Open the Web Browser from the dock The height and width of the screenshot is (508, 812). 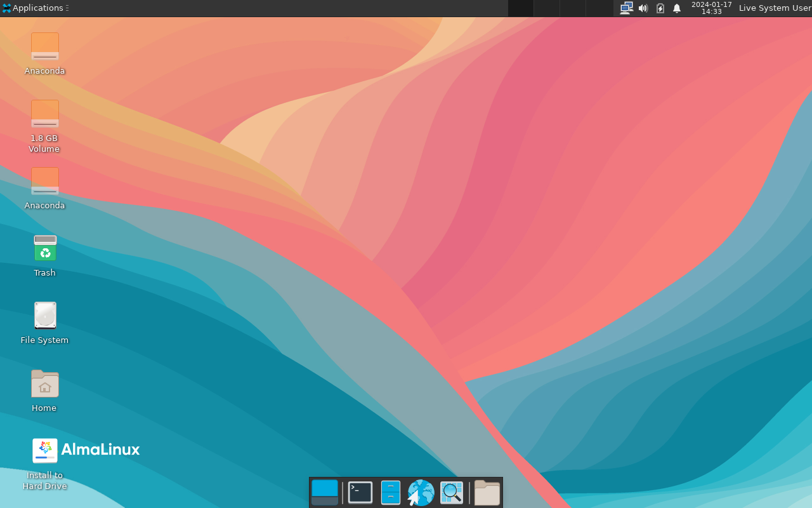coord(421,492)
